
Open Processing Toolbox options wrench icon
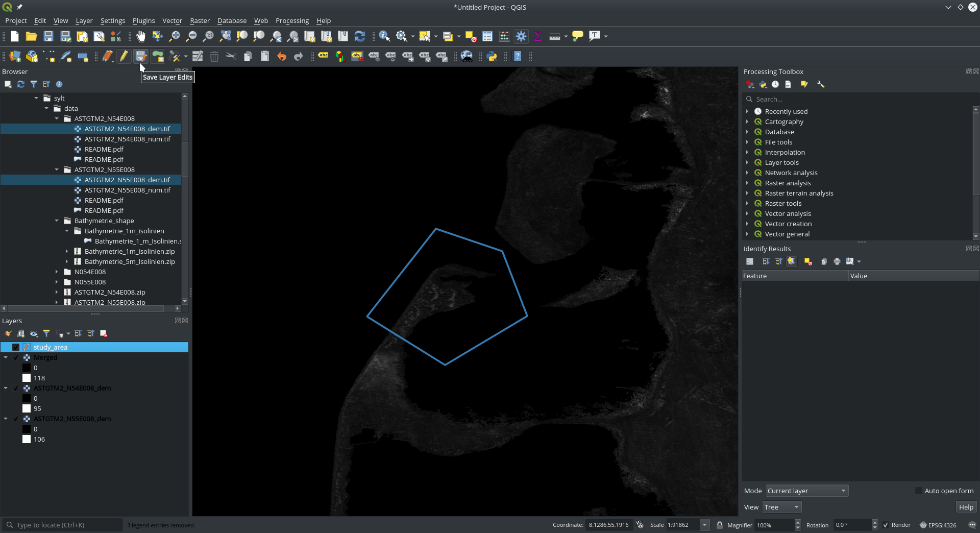(820, 84)
